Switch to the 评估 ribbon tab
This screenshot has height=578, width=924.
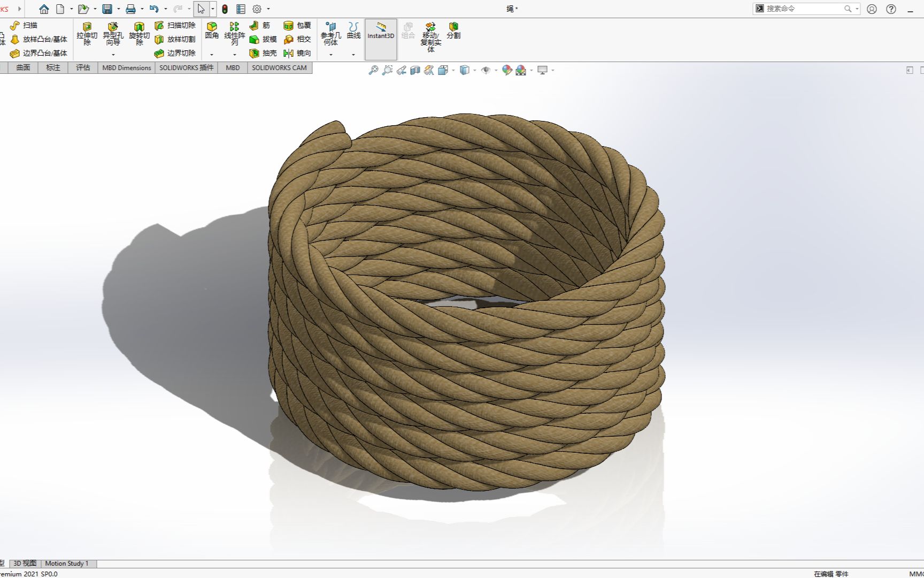(82, 68)
